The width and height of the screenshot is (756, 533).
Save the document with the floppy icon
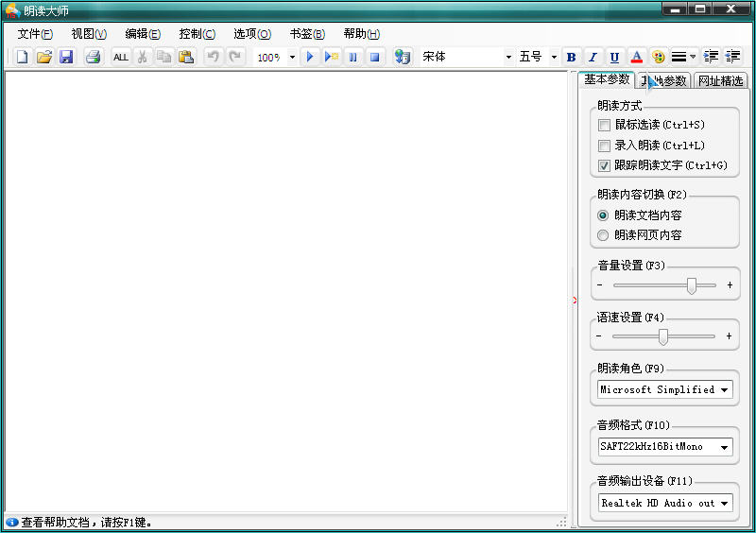tap(66, 57)
